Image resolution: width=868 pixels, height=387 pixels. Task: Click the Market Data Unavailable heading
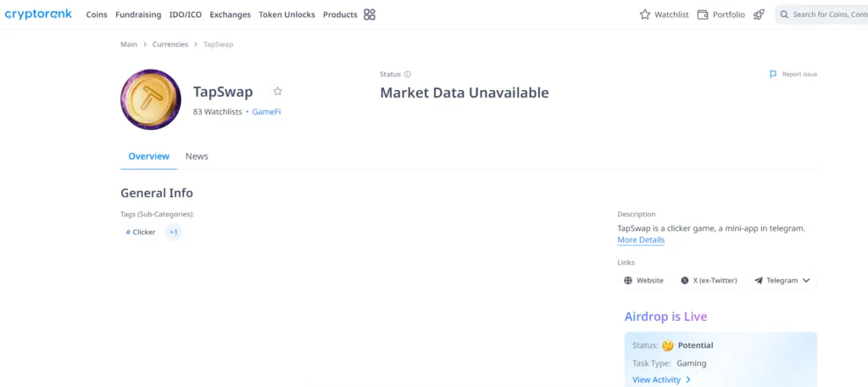click(465, 93)
